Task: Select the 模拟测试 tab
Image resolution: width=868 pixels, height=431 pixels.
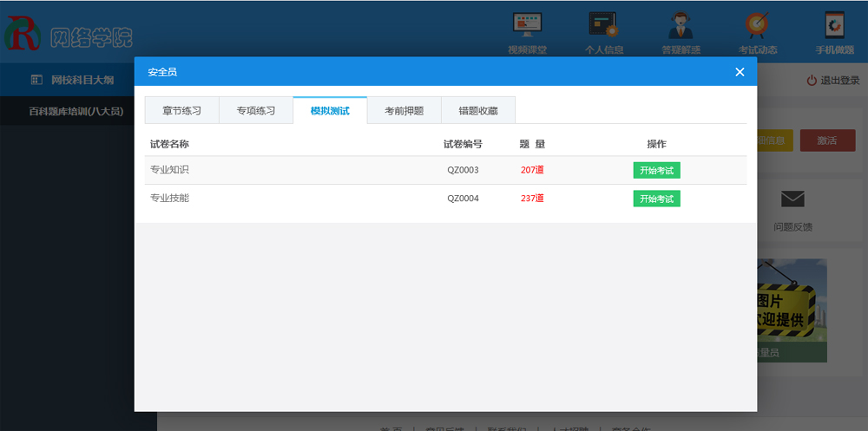Action: pos(330,111)
